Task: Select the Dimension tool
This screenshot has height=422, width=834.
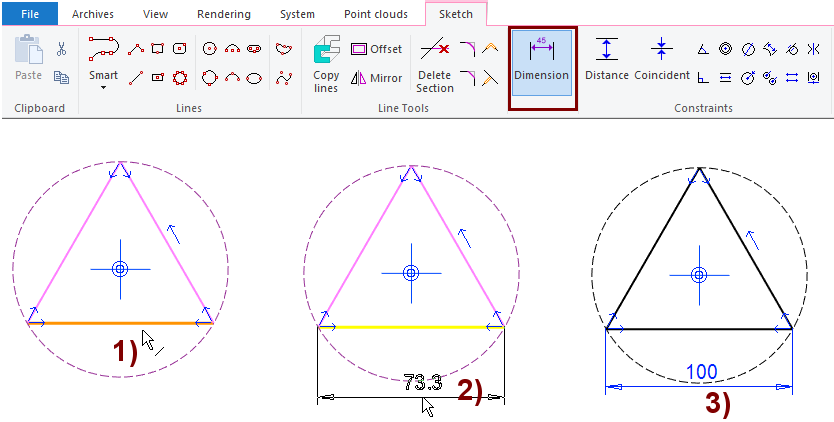Action: click(541, 61)
